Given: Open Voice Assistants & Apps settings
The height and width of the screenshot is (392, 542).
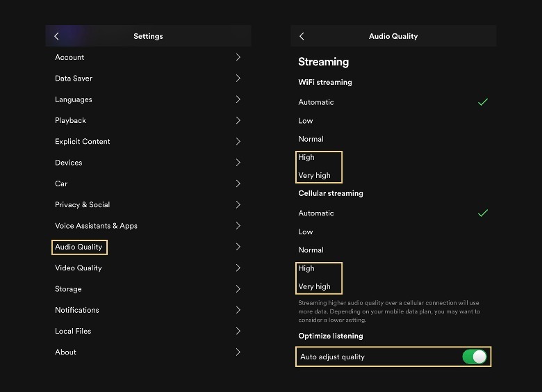Looking at the screenshot, I should (x=96, y=226).
